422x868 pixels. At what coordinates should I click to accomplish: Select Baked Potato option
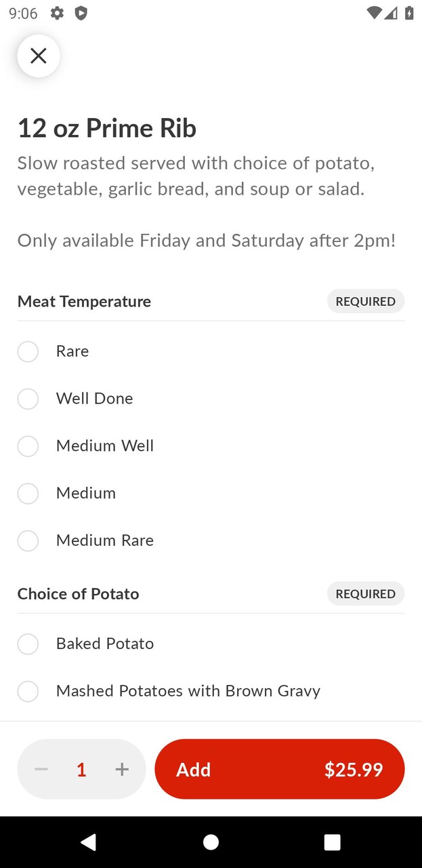tap(28, 644)
